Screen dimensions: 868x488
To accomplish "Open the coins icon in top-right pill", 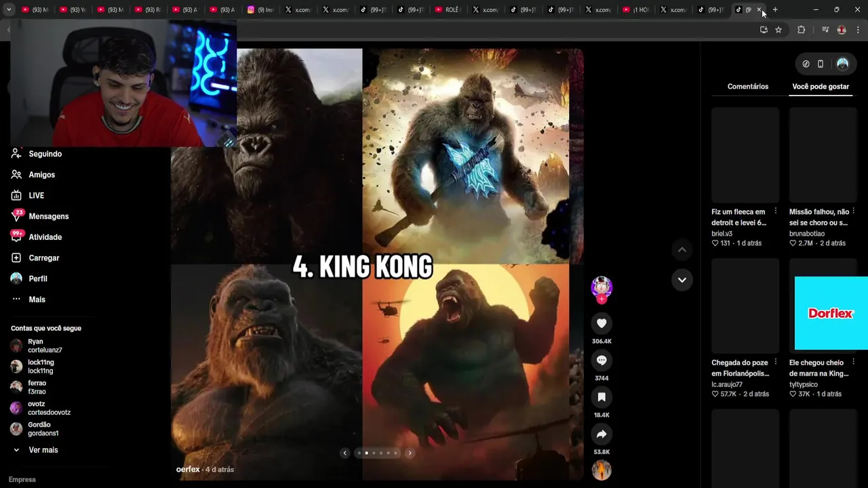I will (806, 64).
